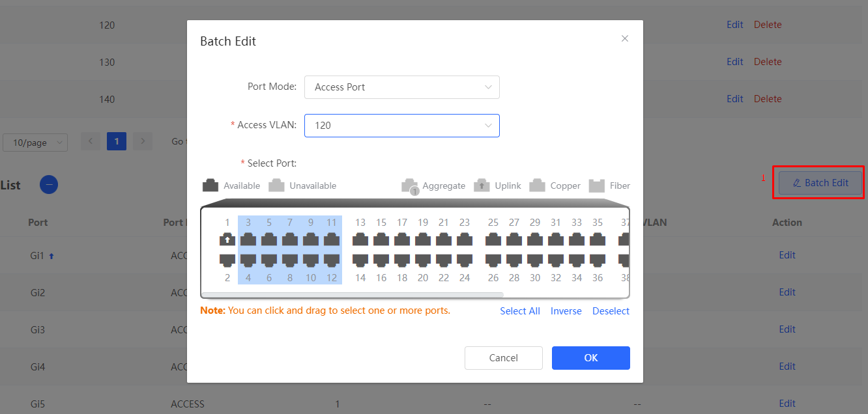Select port 30 on switch diagram
Viewport: 868px width, 414px height.
tap(535, 260)
